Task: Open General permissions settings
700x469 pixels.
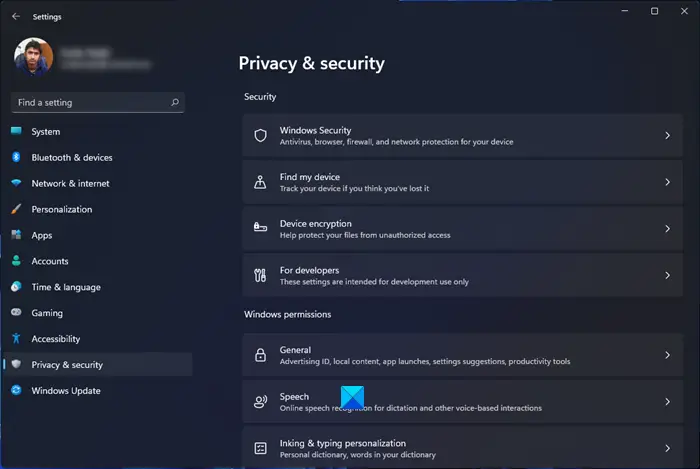Action: pos(462,355)
